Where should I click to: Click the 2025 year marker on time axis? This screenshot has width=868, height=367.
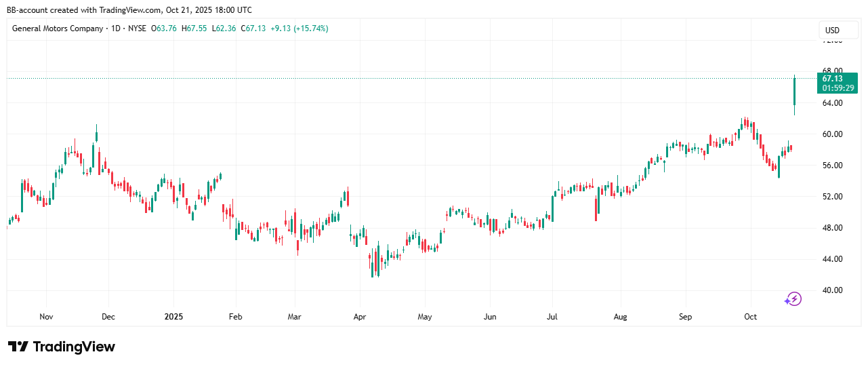pyautogui.click(x=173, y=317)
